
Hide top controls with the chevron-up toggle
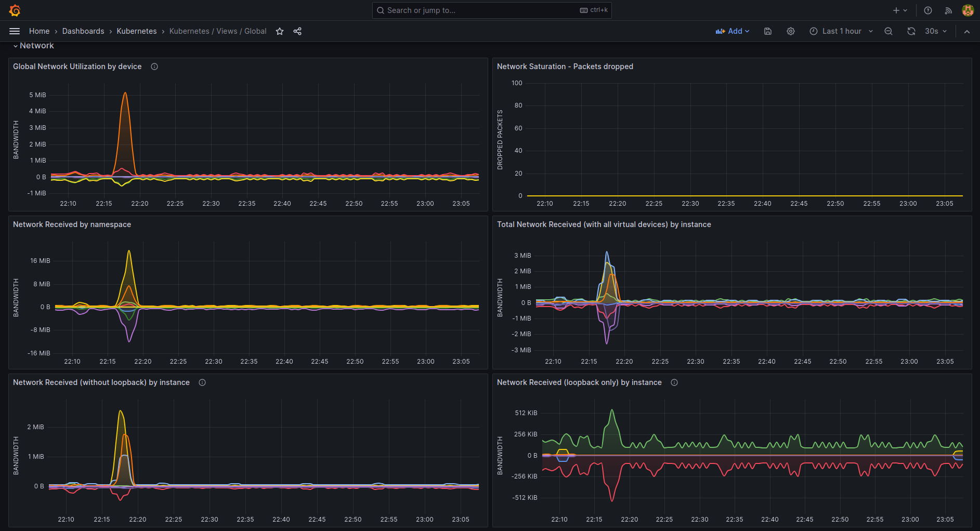point(967,31)
